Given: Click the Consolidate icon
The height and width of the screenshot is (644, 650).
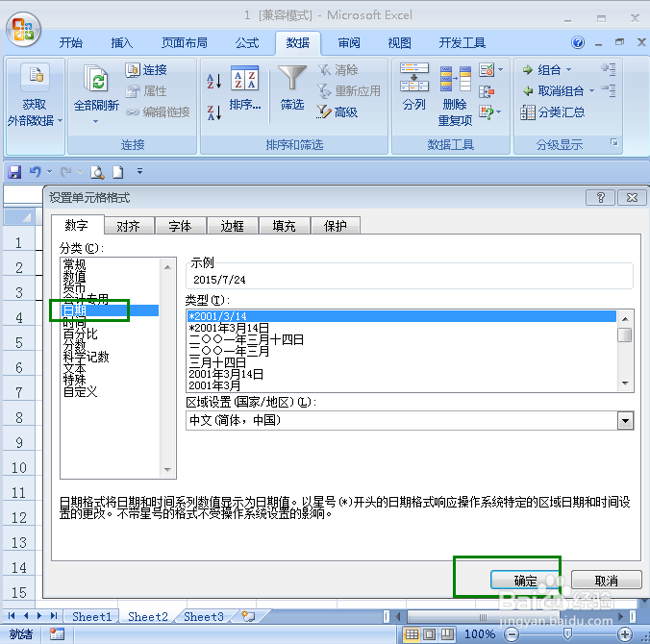Looking at the screenshot, I should tap(487, 91).
